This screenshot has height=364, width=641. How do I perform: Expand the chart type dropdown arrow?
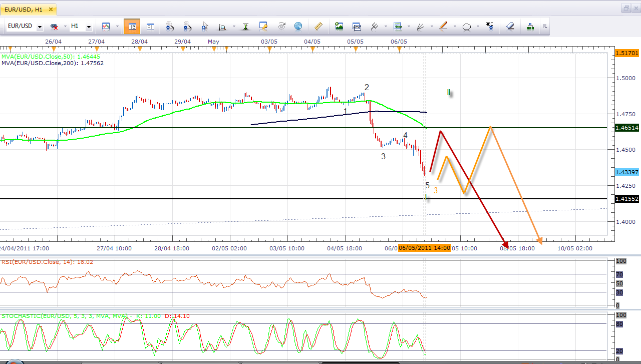coord(117,27)
